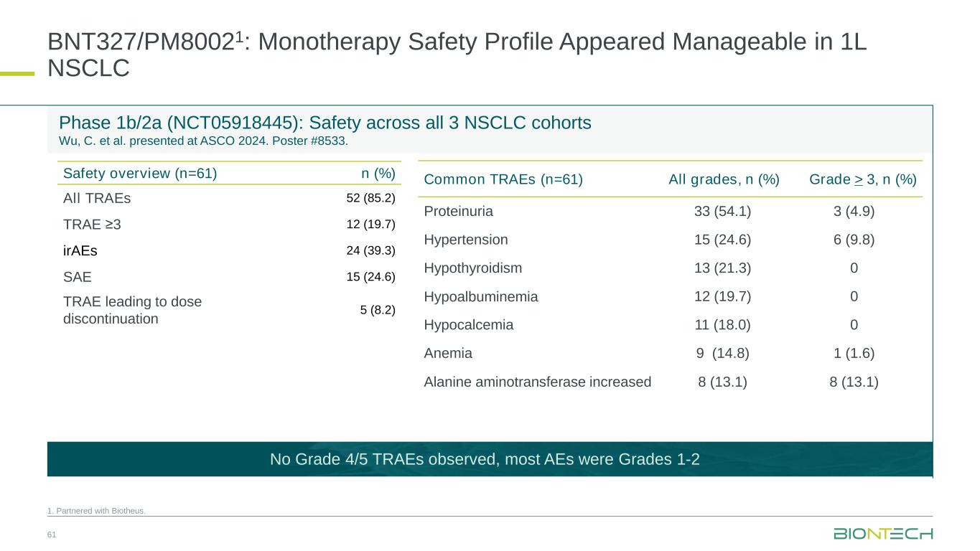980x551 pixels.
Task: Click the TRAE leading to dose discontinuation label
Action: pos(132,310)
